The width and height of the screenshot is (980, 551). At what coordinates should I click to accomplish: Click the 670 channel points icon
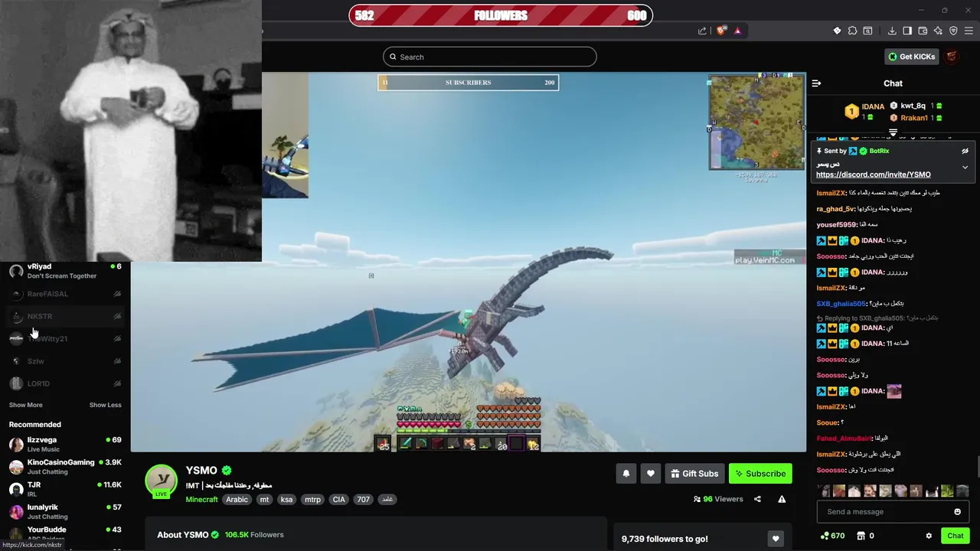click(832, 536)
